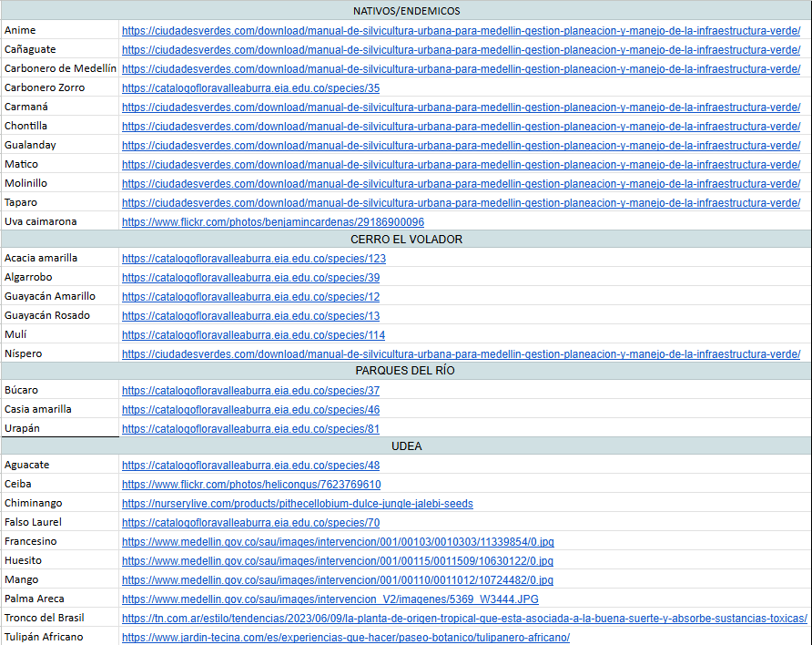The height and width of the screenshot is (645, 812).
Task: Open the Molinillo manual link
Action: coord(461,184)
